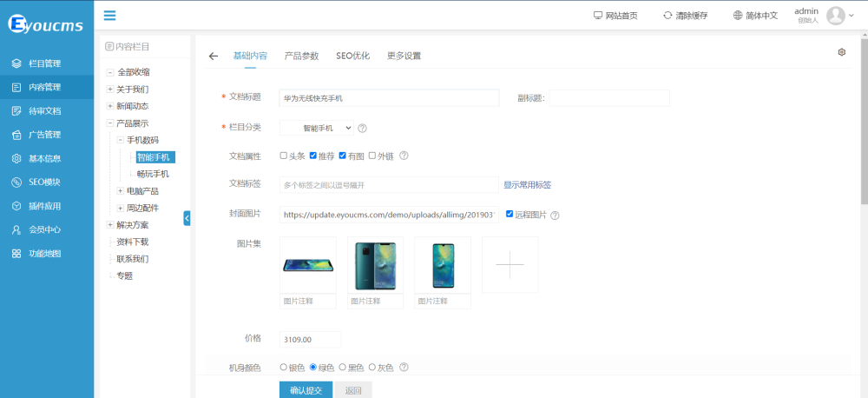
Task: Select 智能手机 in the column tree
Action: 156,157
